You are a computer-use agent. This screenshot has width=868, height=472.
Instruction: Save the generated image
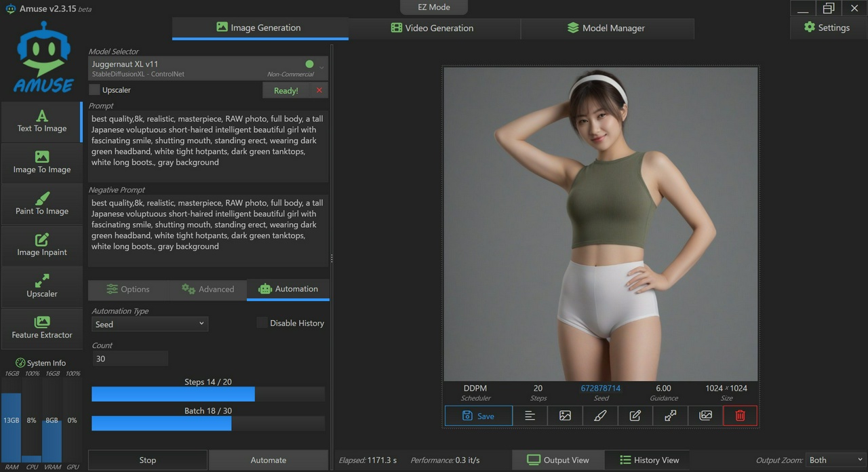pyautogui.click(x=478, y=416)
